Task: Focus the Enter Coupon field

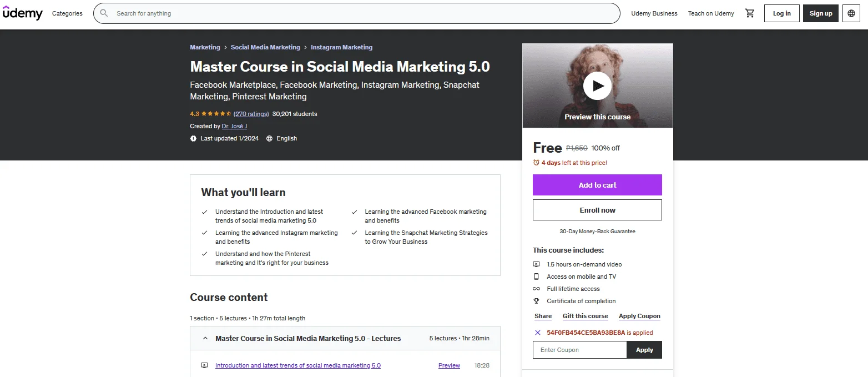Action: (579, 350)
